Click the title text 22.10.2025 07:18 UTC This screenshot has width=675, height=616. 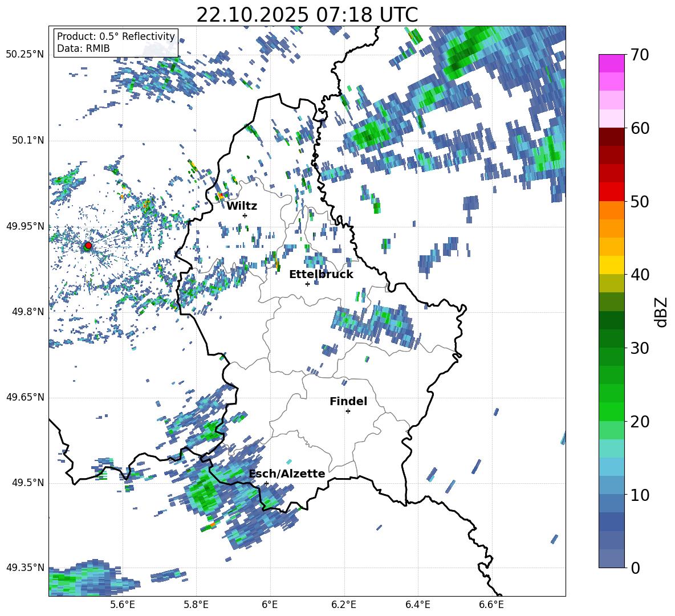(x=307, y=15)
